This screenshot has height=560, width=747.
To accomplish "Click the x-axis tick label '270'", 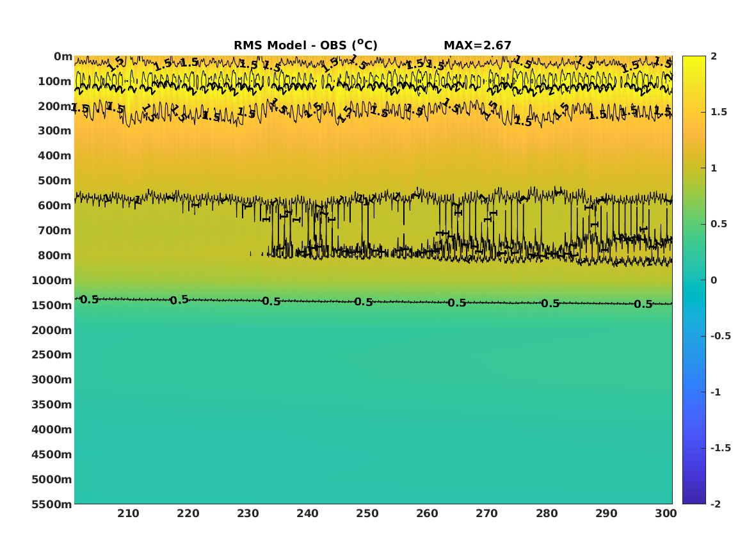I will coord(487,514).
